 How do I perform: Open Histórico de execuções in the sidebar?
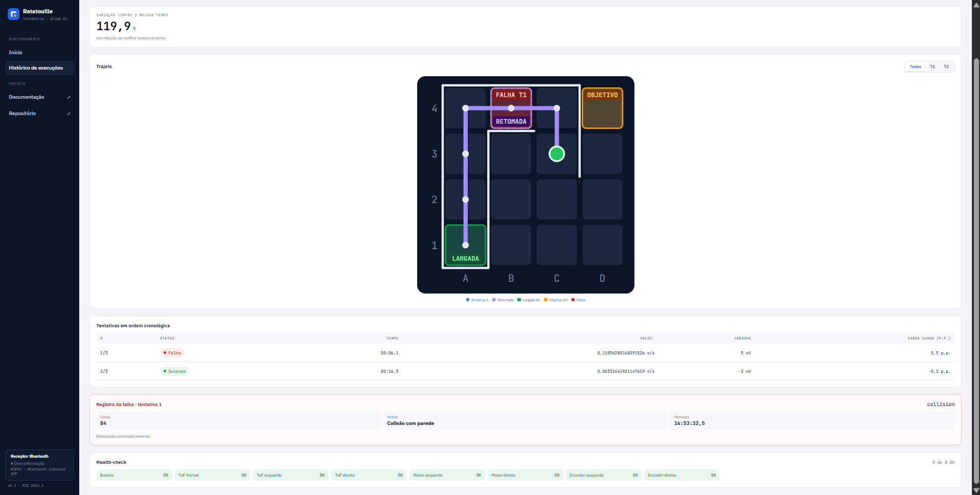[x=39, y=68]
